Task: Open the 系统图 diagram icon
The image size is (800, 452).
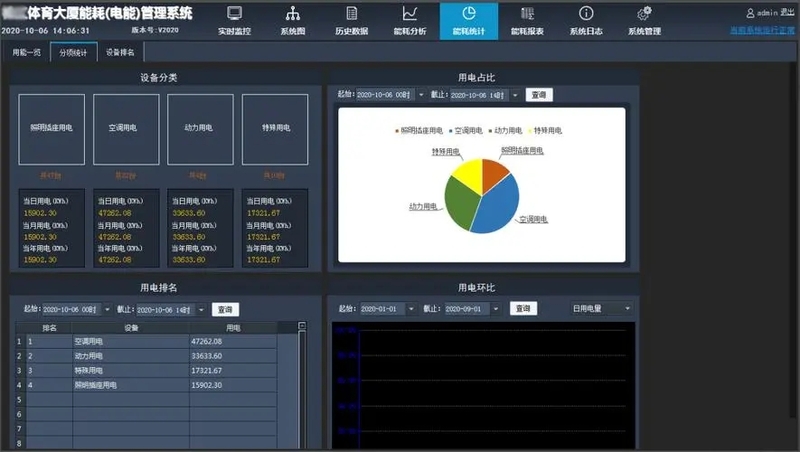Action: pos(293,14)
